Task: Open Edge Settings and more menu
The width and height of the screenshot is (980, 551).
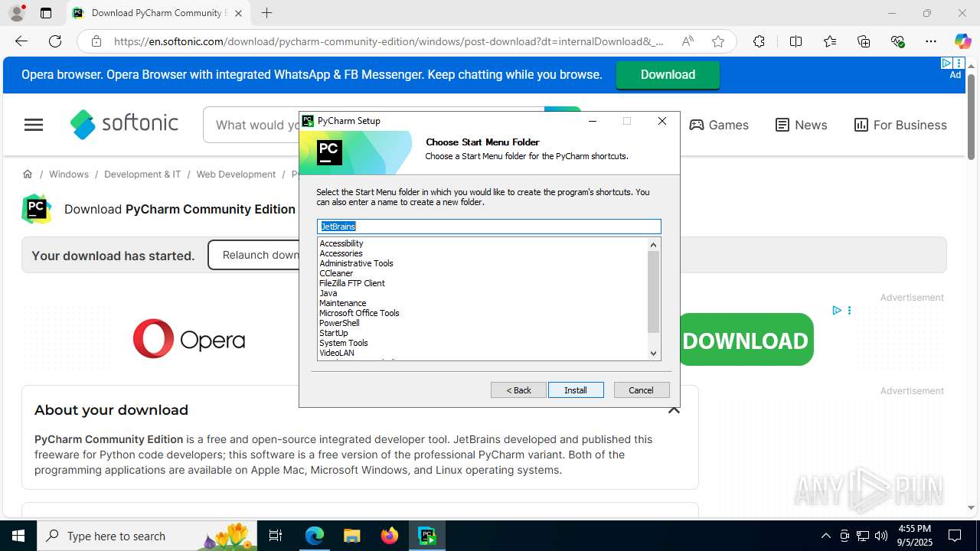Action: tap(931, 41)
